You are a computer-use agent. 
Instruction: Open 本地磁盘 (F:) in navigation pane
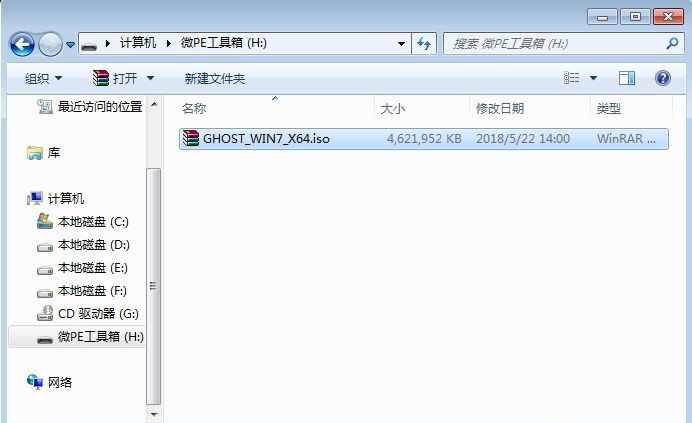tap(92, 291)
